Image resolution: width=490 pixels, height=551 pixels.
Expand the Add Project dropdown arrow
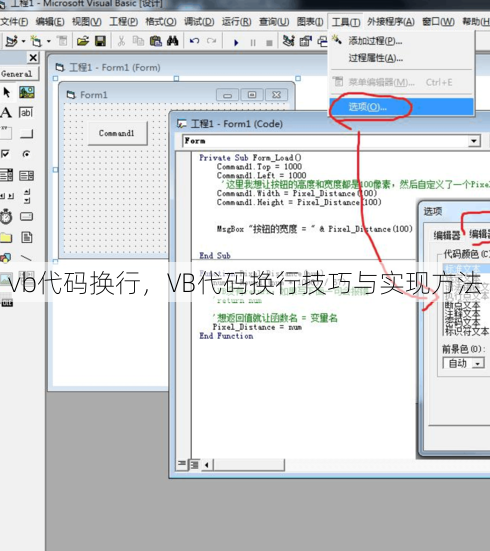coord(24,41)
